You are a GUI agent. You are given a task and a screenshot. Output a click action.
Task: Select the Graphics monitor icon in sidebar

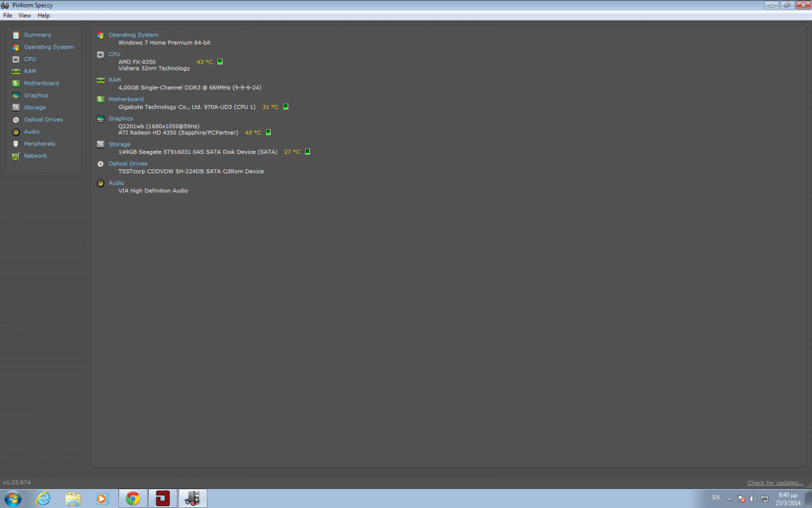tap(16, 96)
